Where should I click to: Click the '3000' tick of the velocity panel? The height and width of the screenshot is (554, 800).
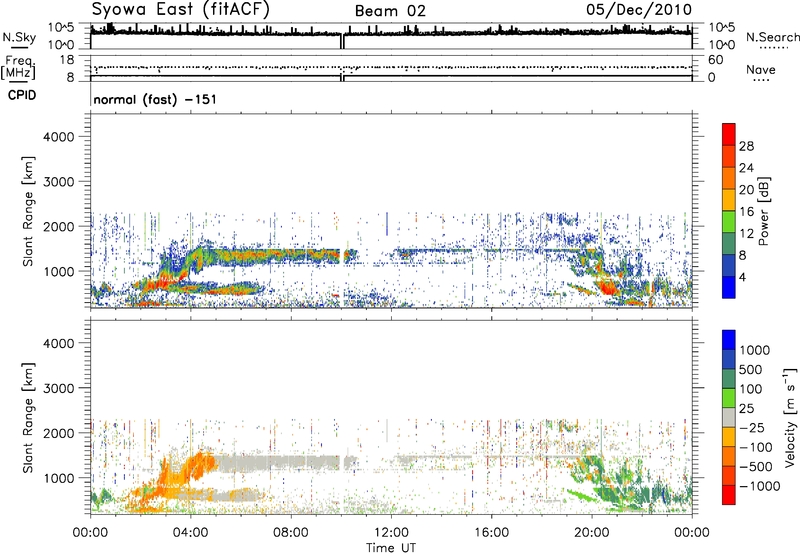click(x=59, y=388)
